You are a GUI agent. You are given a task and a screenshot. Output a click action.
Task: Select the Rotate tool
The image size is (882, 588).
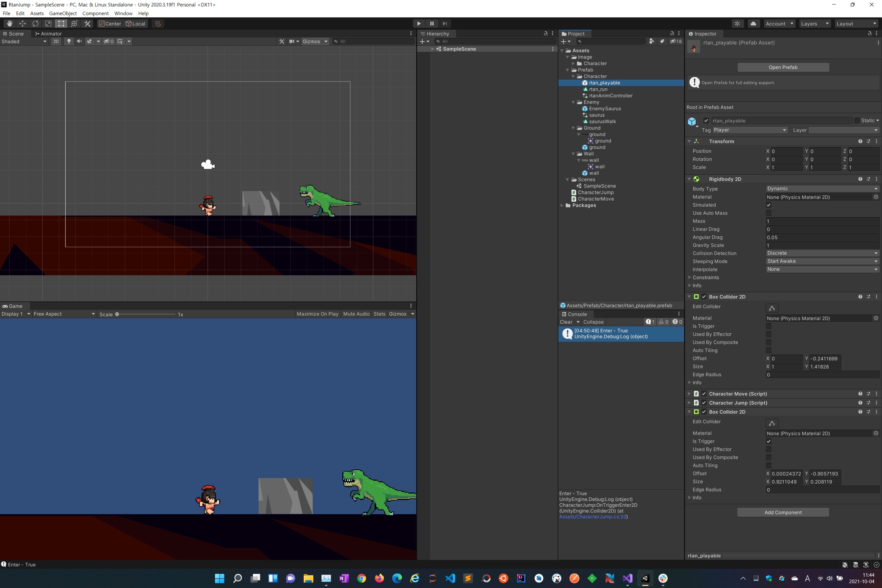[x=35, y=24]
